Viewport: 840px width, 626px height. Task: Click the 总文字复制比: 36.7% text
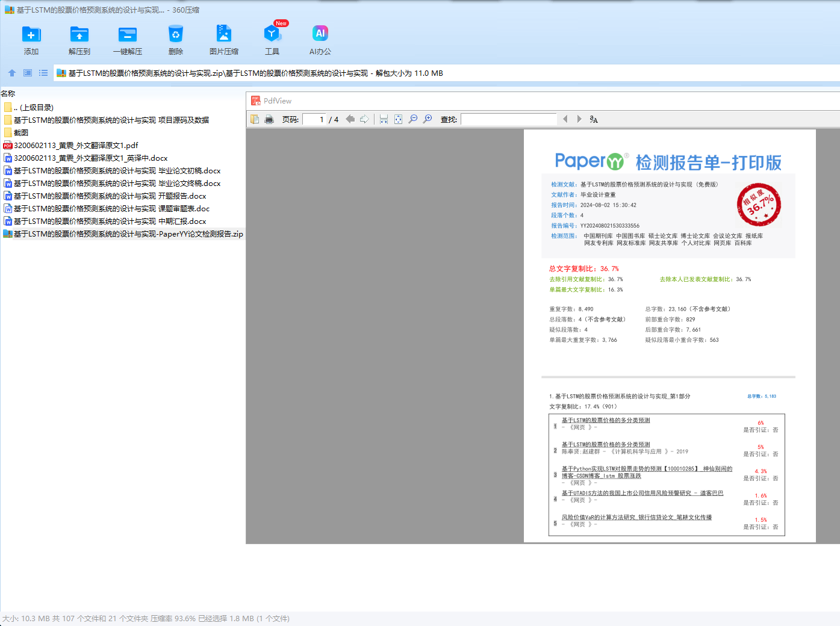pyautogui.click(x=583, y=268)
